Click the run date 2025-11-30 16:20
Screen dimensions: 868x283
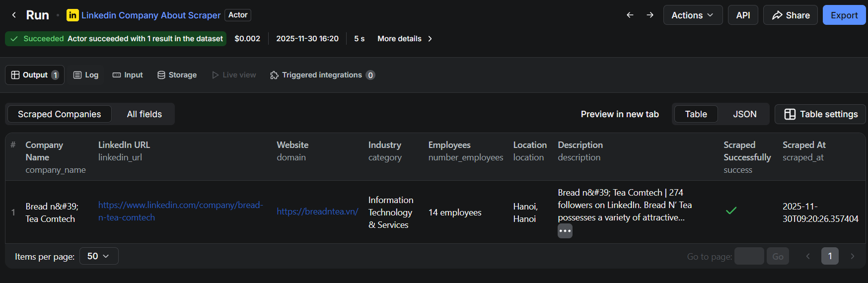click(307, 39)
